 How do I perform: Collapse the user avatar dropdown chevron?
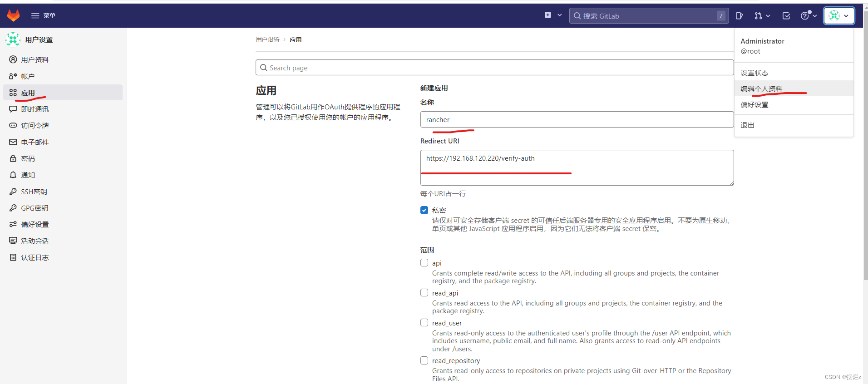[x=846, y=16]
